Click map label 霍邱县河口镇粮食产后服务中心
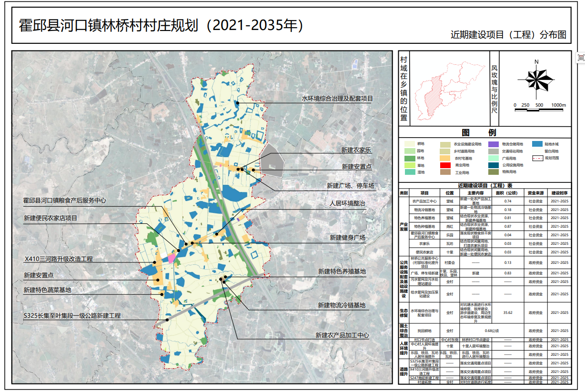Viewport: 585px width, 392px height. pos(65,201)
